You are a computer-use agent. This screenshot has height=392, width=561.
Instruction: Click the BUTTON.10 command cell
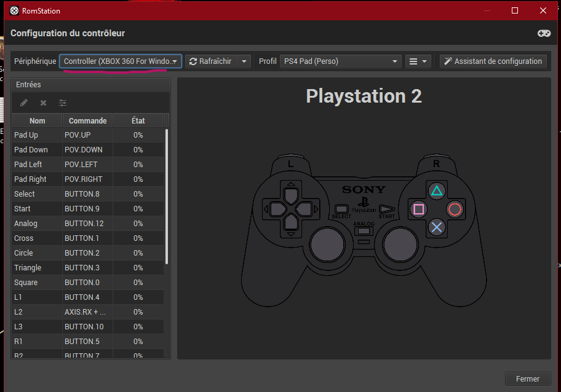[x=87, y=327]
